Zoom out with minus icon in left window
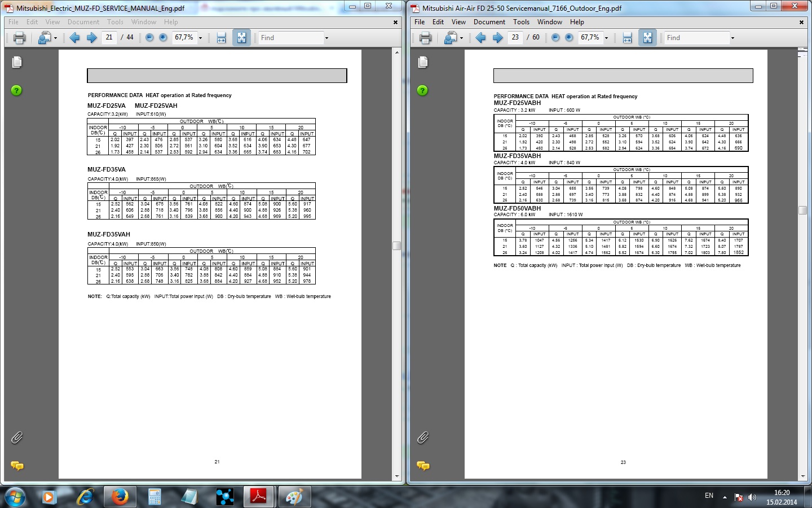The image size is (812, 508). [x=149, y=38]
